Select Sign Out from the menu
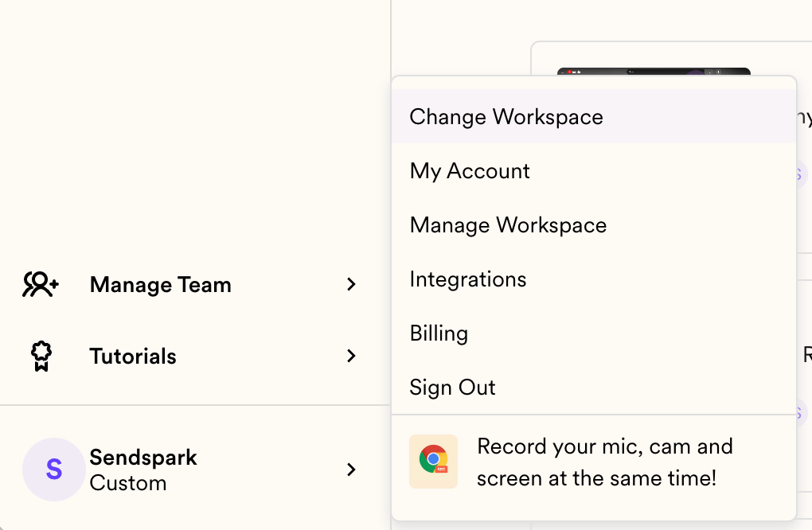 click(x=594, y=387)
